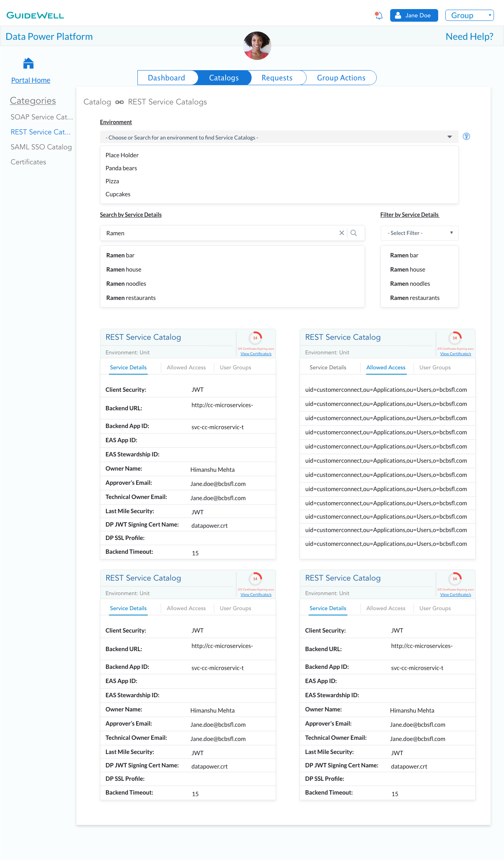Expand the environment chooser dropdown
This screenshot has height=860, width=504.
[x=279, y=137]
